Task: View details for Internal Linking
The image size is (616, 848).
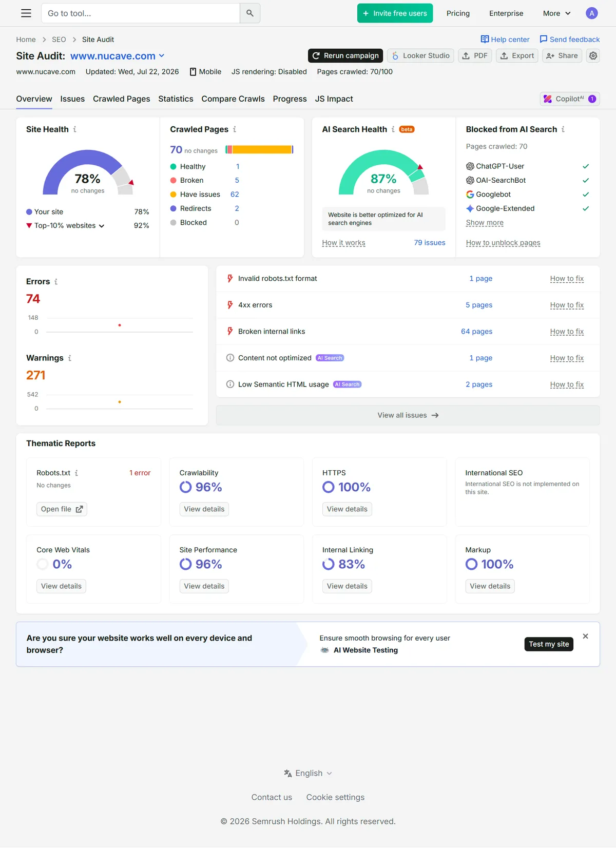Action: (347, 586)
